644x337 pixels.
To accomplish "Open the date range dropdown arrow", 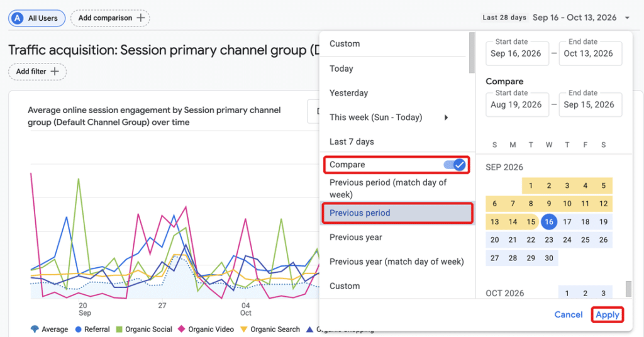I will (x=627, y=18).
